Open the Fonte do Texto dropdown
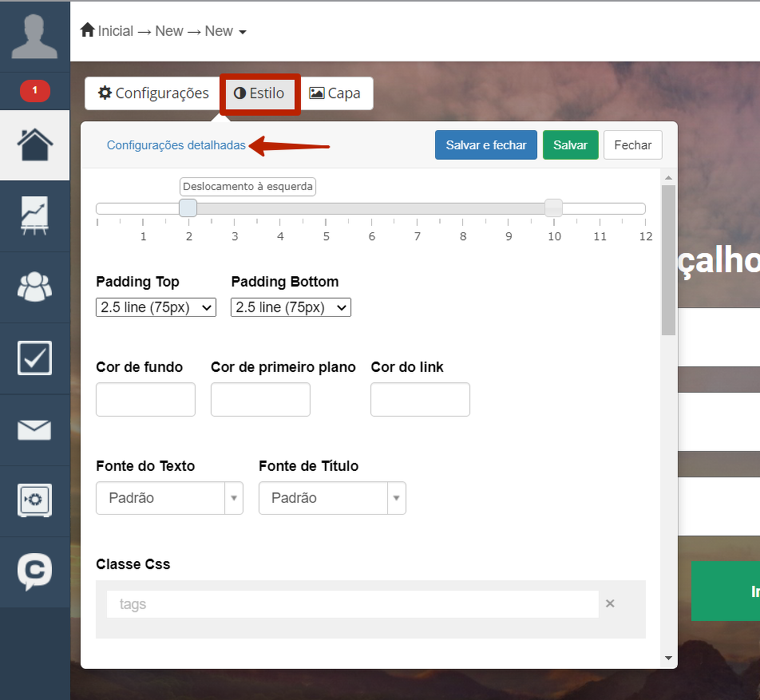This screenshot has height=700, width=760. tap(169, 498)
